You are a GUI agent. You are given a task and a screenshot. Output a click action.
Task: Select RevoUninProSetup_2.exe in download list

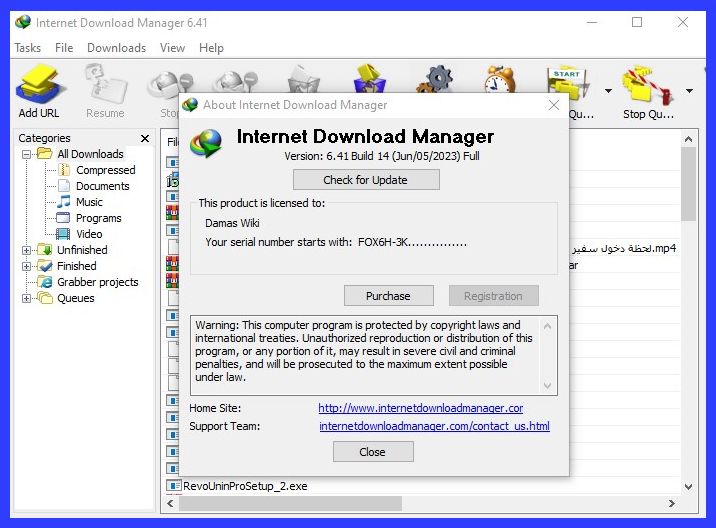point(245,486)
